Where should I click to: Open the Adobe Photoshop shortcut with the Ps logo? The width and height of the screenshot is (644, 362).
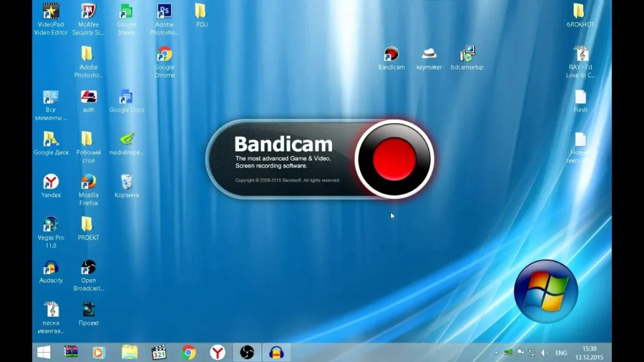click(x=164, y=19)
